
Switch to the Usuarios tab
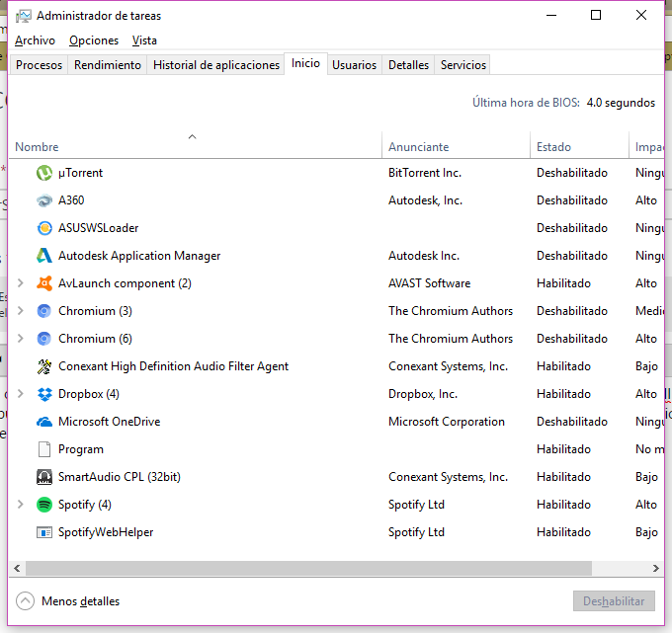(x=354, y=64)
